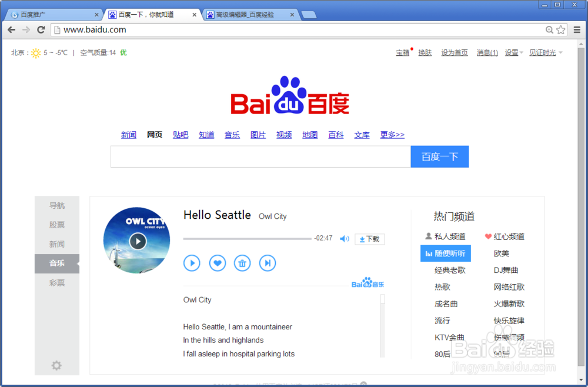Image resolution: width=588 pixels, height=387 pixels.
Task: Open the 新闻 search category link
Action: tap(129, 135)
